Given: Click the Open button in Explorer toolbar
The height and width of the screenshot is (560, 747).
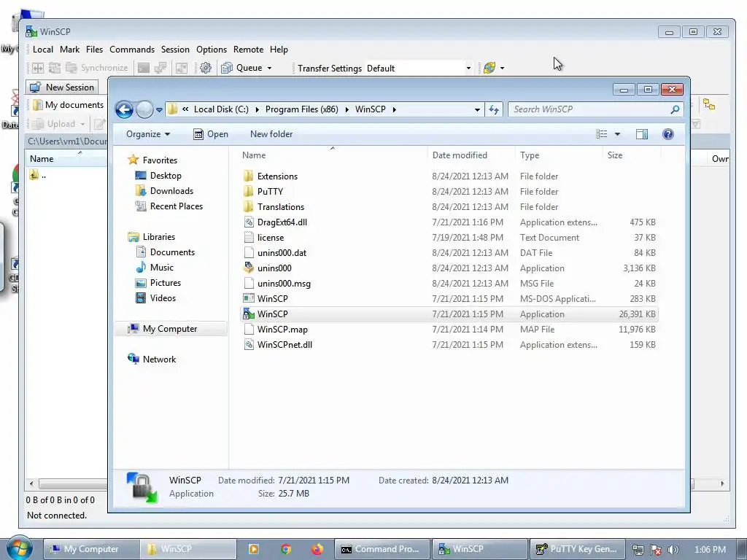Looking at the screenshot, I should click(x=211, y=134).
